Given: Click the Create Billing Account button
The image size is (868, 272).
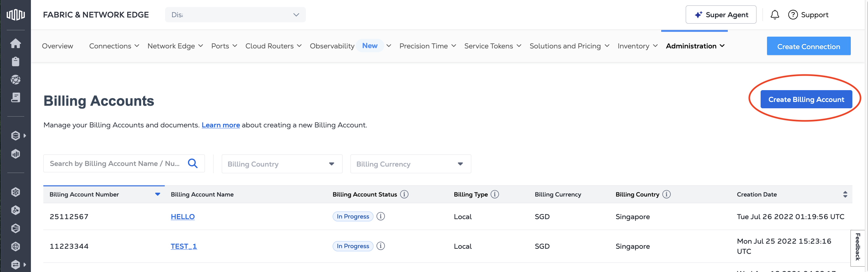Looking at the screenshot, I should (806, 99).
